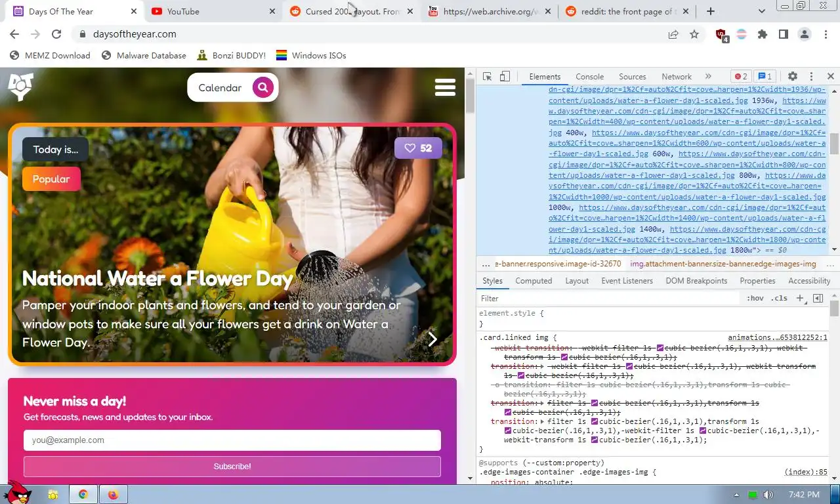Reload the Days Of The Year page
This screenshot has width=840, height=504.
pos(56,34)
